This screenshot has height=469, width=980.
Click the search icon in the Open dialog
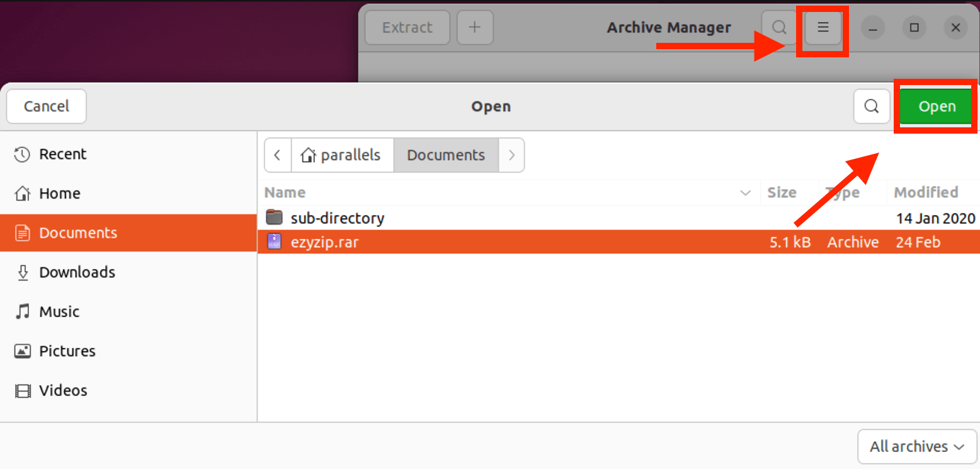click(x=872, y=106)
